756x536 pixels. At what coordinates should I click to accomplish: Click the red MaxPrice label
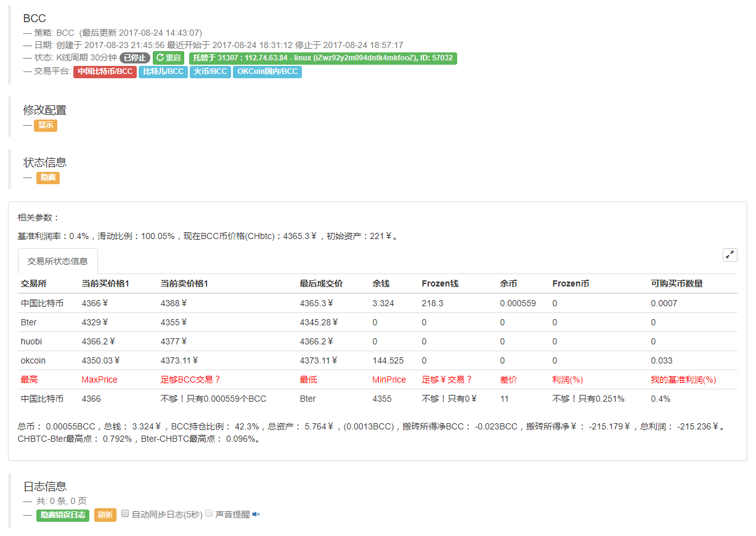click(x=99, y=380)
